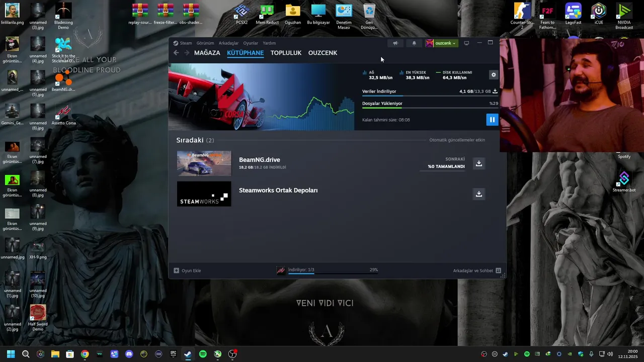644x362 pixels.
Task: Open Arkadaşlar ve Sohbet panel
Action: [477, 270]
